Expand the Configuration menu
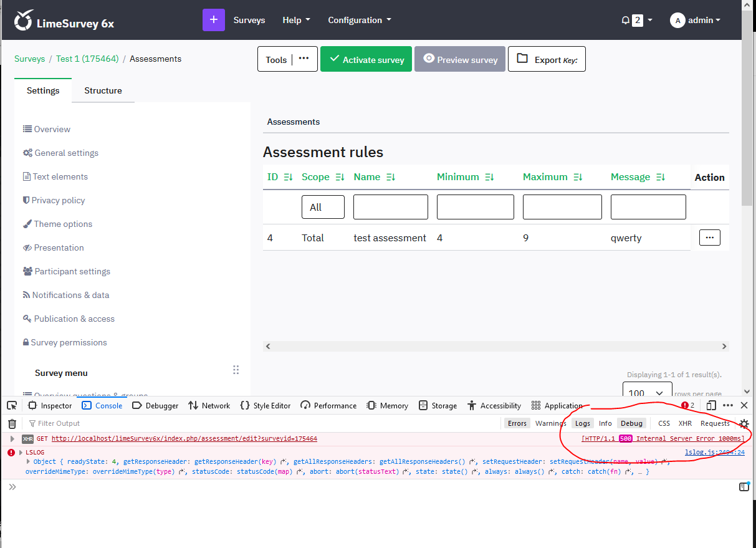The image size is (756, 548). [x=360, y=20]
